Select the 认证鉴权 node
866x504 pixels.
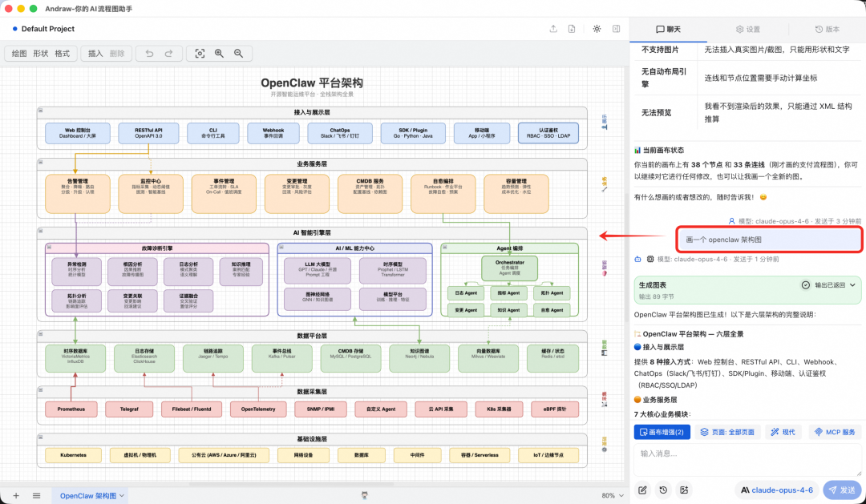click(x=548, y=133)
